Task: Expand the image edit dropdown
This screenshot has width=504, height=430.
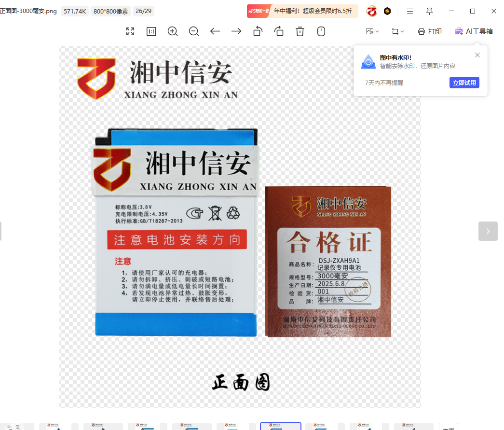Action: 372,31
